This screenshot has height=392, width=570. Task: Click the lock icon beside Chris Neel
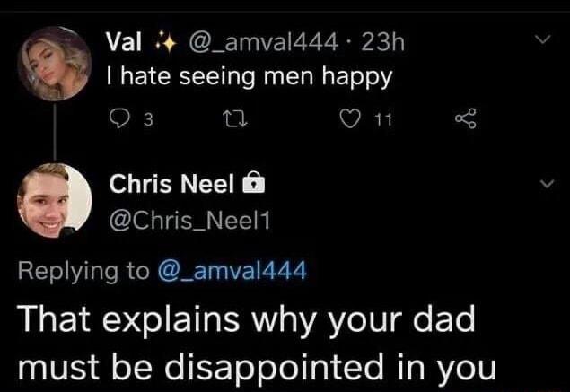(x=251, y=184)
